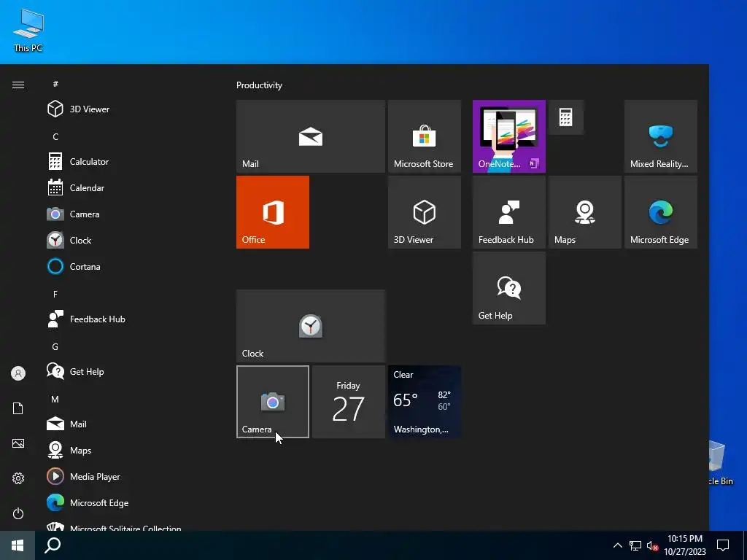Screen dimensions: 747x560
Task: Open the Washington weather tile
Action: pos(425,402)
